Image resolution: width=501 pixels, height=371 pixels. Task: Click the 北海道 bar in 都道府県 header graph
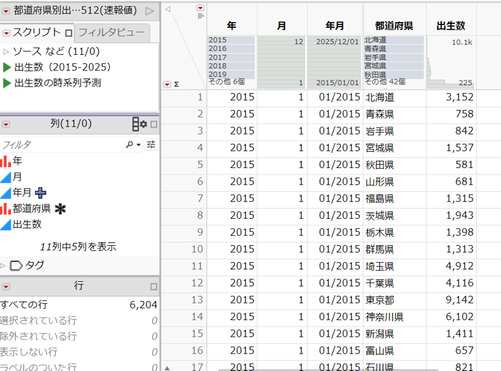tap(394, 40)
